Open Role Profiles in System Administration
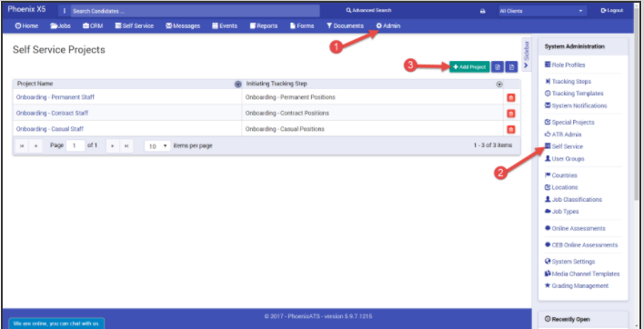 point(565,65)
